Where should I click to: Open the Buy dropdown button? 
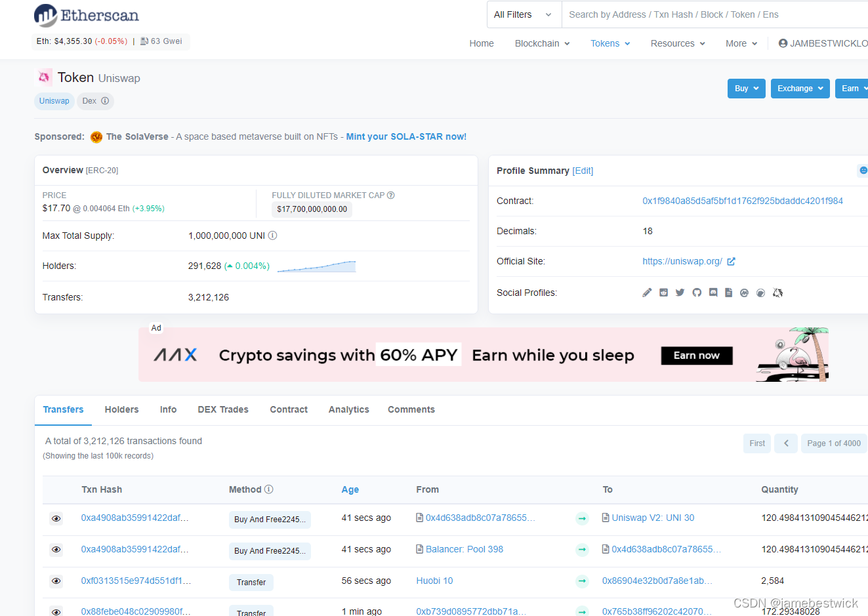coord(747,89)
